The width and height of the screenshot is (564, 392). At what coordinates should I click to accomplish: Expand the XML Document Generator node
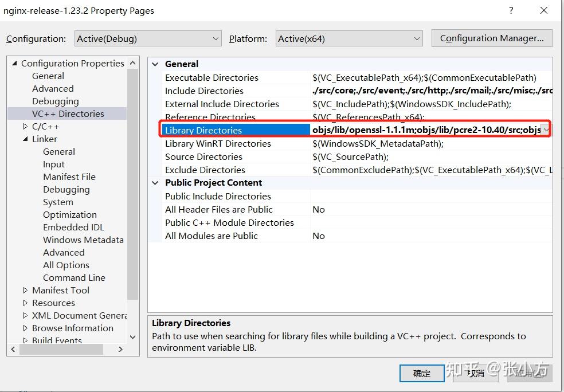click(25, 315)
